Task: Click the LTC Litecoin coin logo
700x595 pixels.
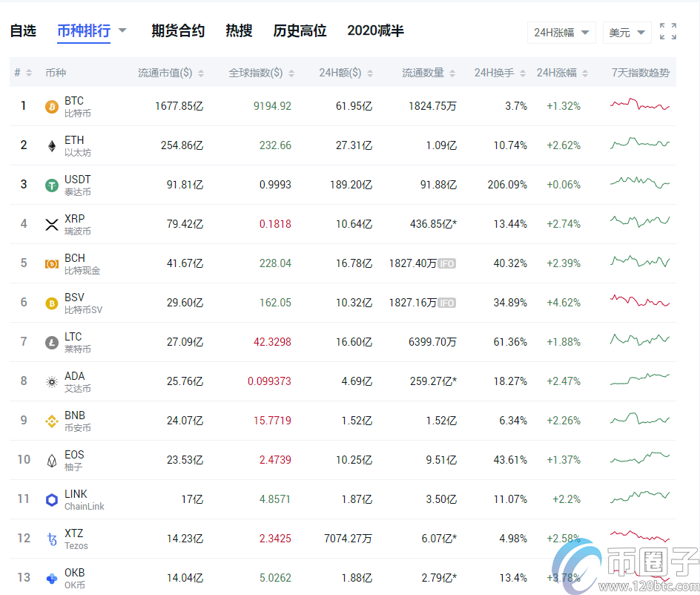Action: coord(52,343)
